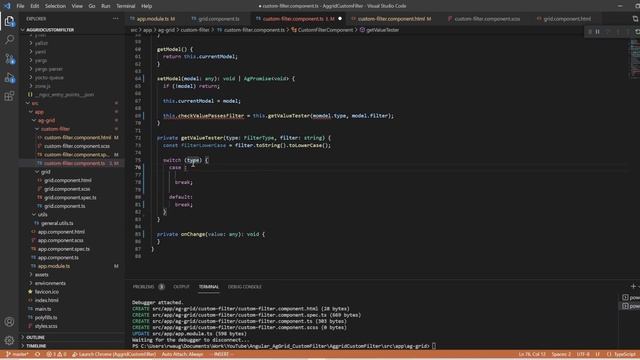Open the Source Control view

coord(9,59)
